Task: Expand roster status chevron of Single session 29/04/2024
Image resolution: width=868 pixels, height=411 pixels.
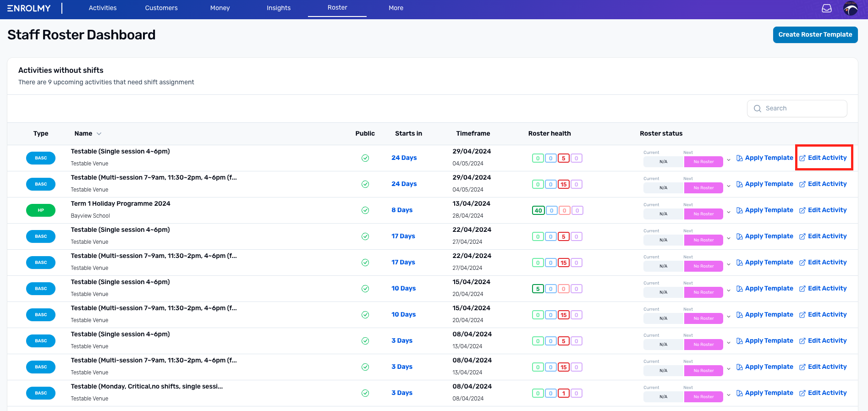Action: (x=729, y=160)
